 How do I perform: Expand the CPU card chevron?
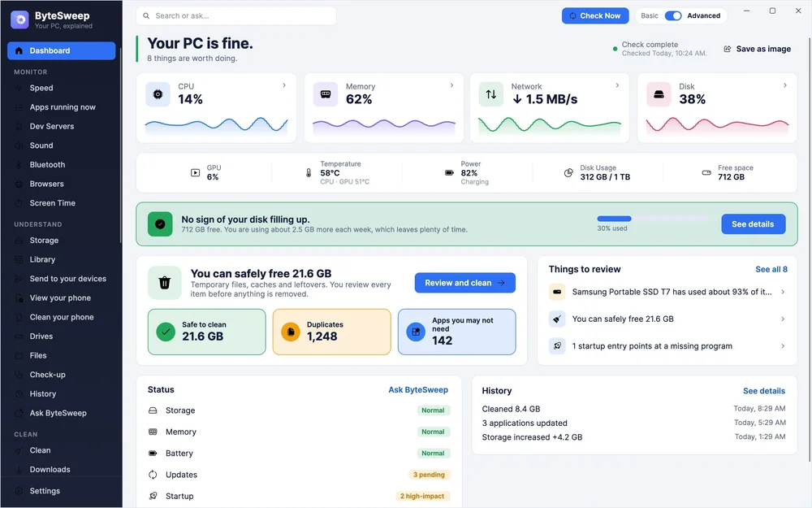pos(283,85)
